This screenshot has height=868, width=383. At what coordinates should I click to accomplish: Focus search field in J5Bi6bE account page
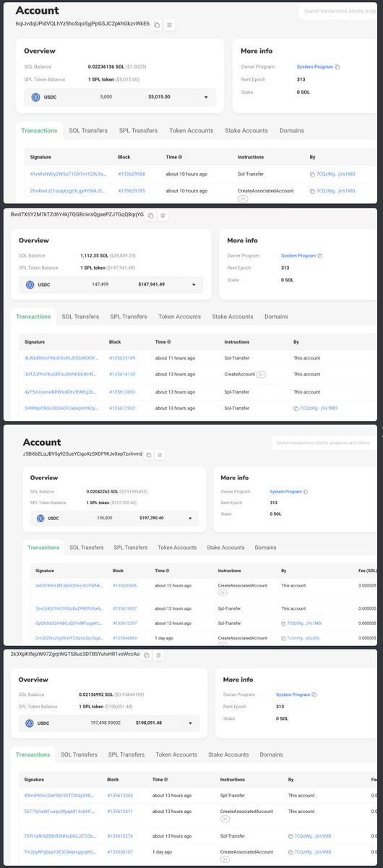(x=324, y=442)
